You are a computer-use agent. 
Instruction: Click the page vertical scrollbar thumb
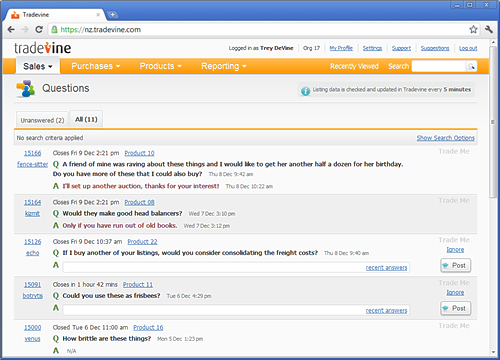pos(493,122)
